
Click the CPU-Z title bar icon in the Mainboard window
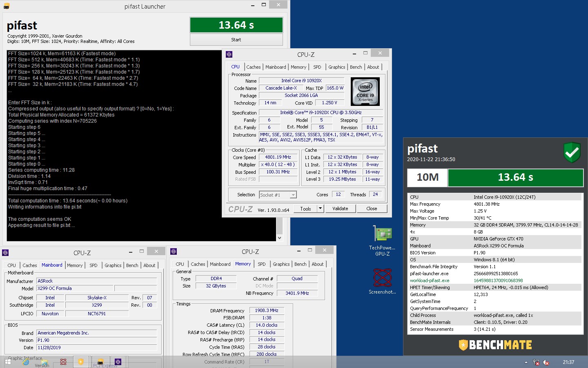coord(5,253)
